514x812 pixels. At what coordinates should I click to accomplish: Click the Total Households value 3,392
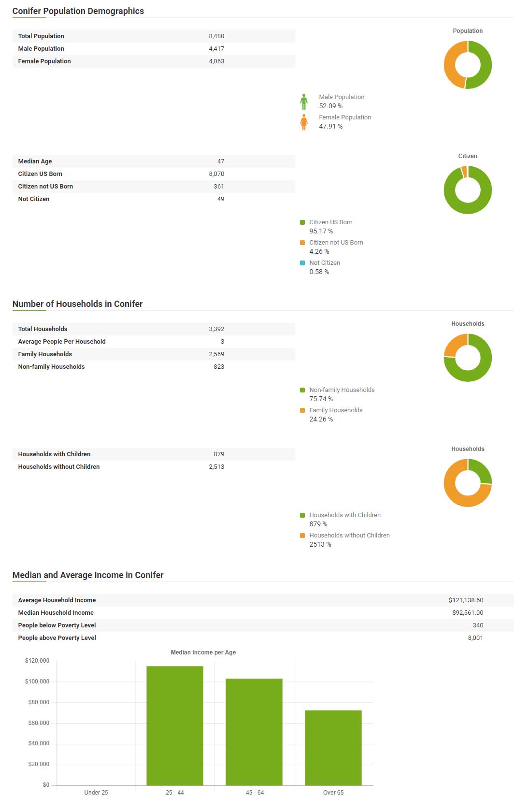pos(216,329)
